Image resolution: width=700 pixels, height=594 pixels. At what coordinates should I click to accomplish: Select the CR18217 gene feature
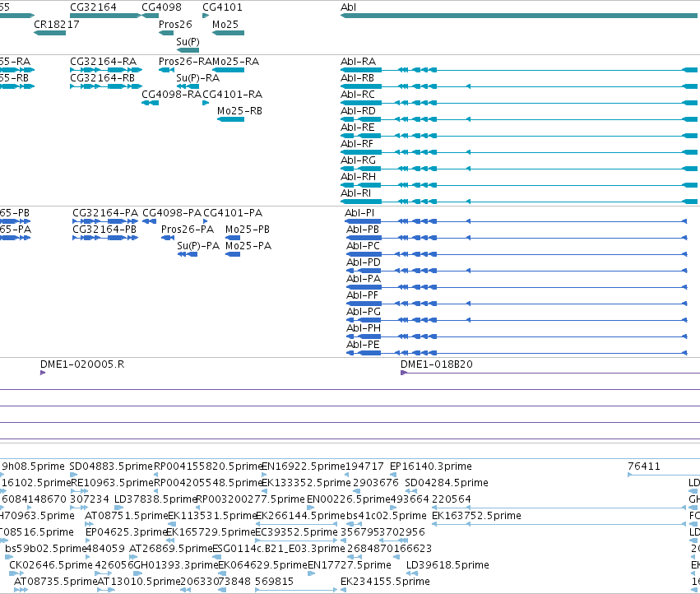[x=49, y=33]
